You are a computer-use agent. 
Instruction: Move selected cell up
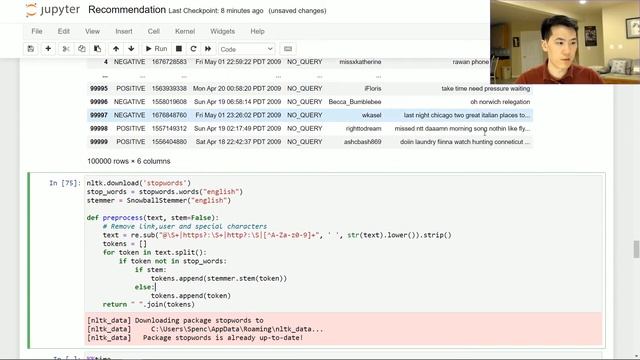point(116,49)
